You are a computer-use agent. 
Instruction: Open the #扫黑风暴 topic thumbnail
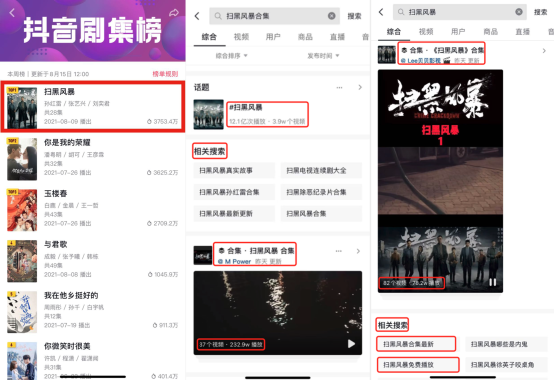tap(208, 114)
